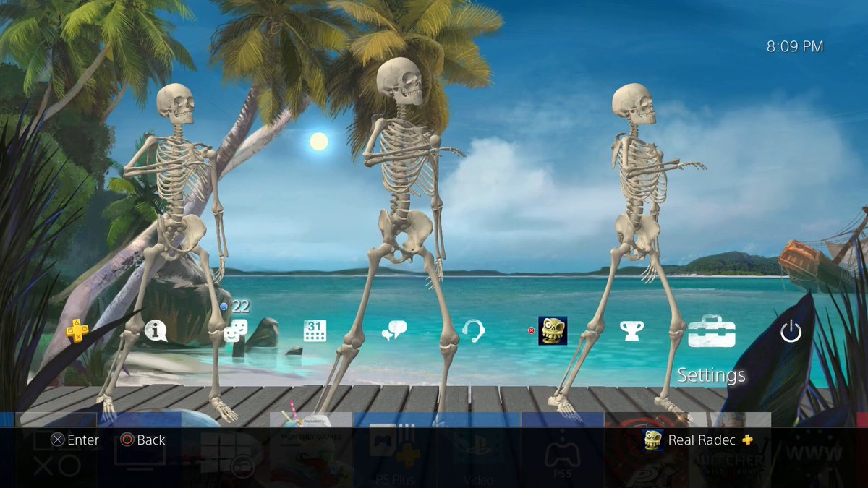Select the Real Radec user name
Screen dimensions: 868x488
coord(702,440)
